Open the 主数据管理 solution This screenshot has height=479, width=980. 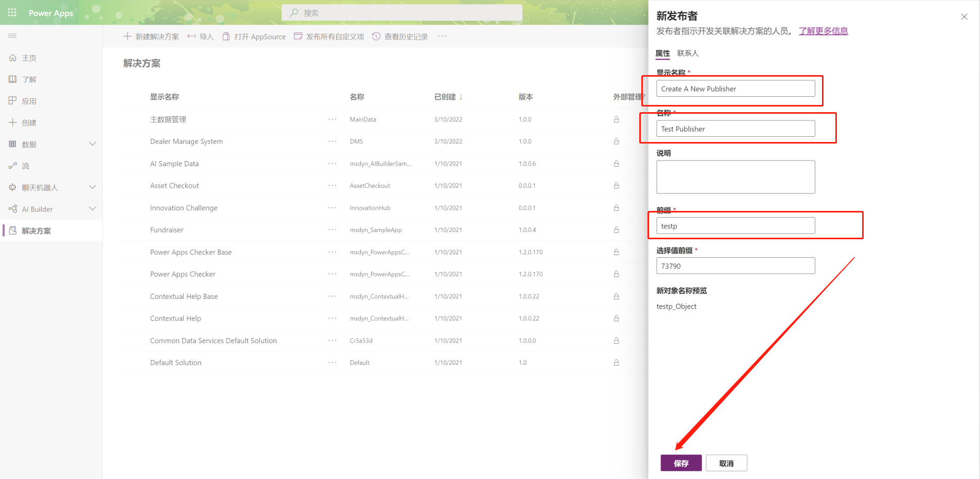click(168, 119)
